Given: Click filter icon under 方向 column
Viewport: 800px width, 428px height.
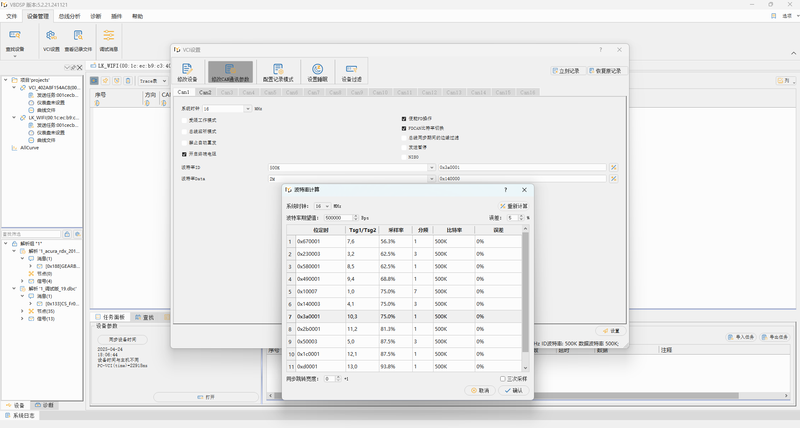Looking at the screenshot, I should [147, 103].
